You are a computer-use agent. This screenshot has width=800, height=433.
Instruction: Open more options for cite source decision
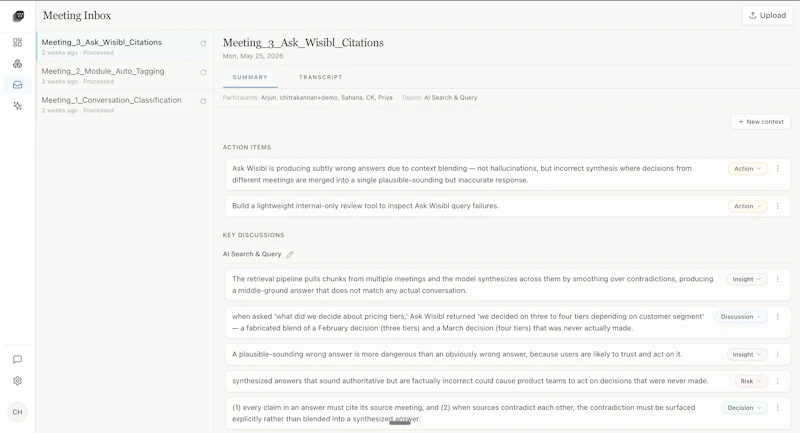(x=778, y=407)
